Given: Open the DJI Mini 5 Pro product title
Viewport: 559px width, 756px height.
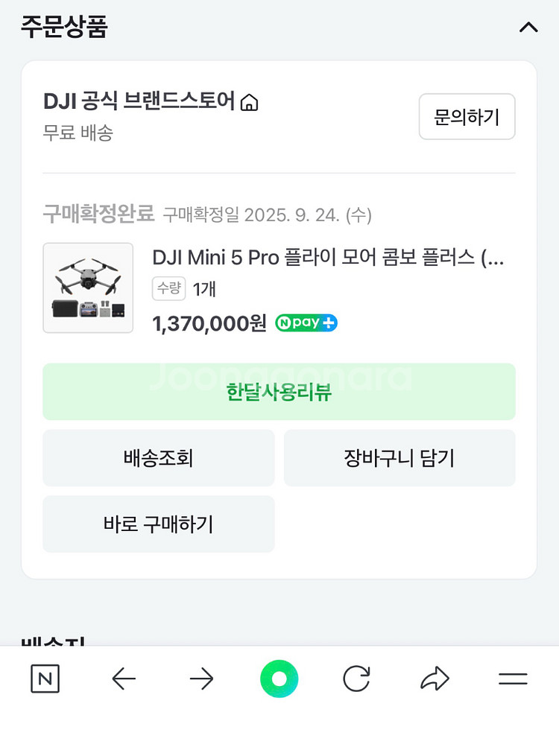Looking at the screenshot, I should pyautogui.click(x=328, y=258).
